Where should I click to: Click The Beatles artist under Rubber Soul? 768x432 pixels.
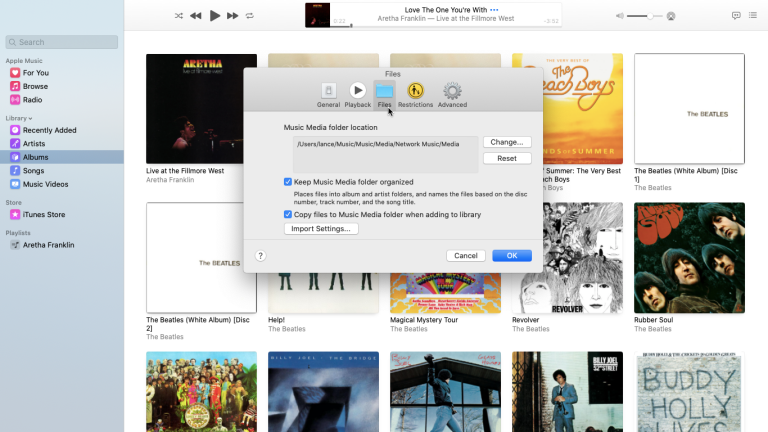pyautogui.click(x=653, y=329)
